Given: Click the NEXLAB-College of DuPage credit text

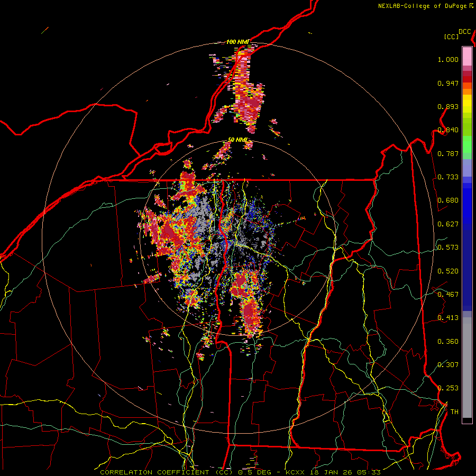Looking at the screenshot, I should click(x=426, y=6).
